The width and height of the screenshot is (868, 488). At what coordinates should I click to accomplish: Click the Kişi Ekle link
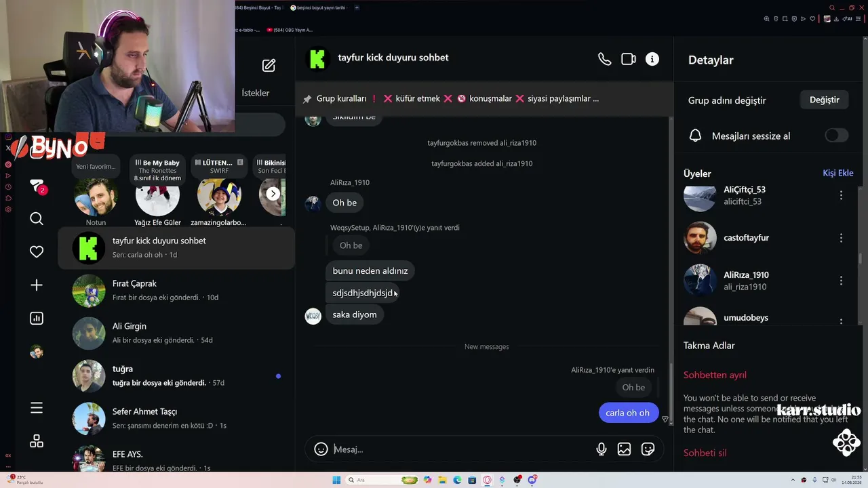pyautogui.click(x=838, y=173)
